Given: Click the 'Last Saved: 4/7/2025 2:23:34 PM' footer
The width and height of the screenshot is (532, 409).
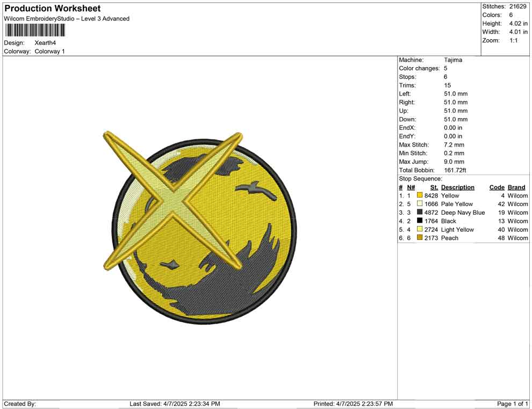Looking at the screenshot, I should coord(175,404).
